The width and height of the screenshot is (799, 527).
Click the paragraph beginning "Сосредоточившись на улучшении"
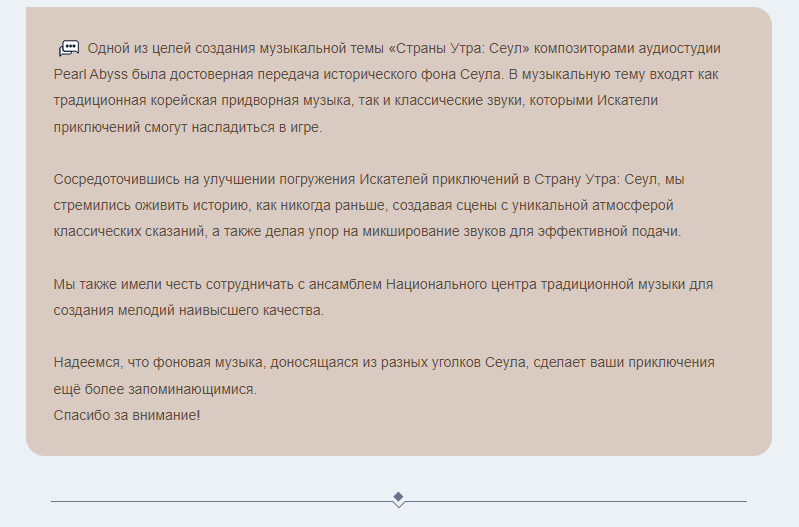[x=369, y=205]
